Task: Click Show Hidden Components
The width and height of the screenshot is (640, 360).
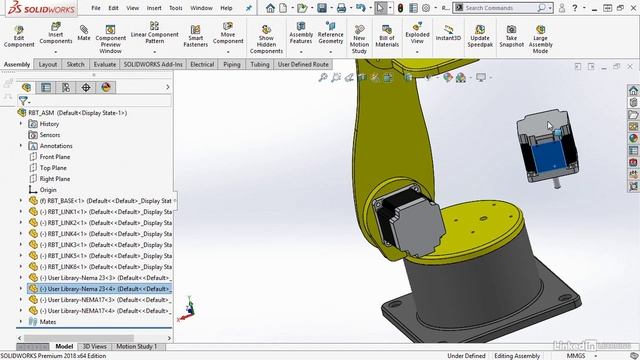Action: tap(266, 39)
